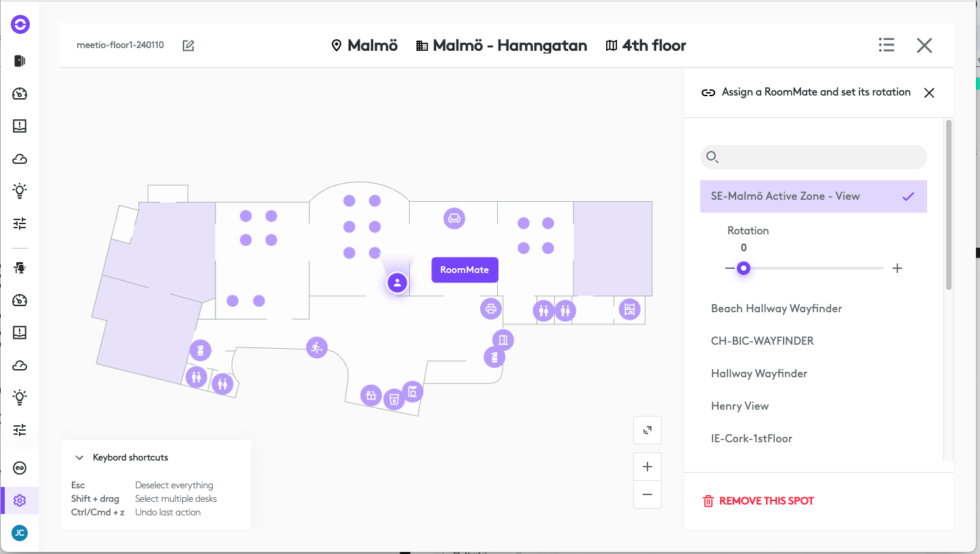Select Beach Hallway Wayfinder from the list
The height and width of the screenshot is (554, 980).
776,308
